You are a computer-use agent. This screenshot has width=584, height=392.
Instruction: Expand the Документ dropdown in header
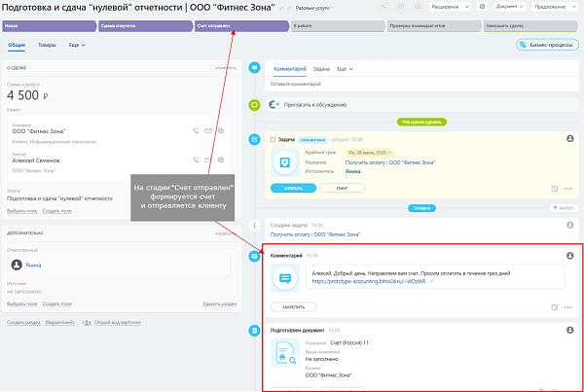pyautogui.click(x=509, y=7)
